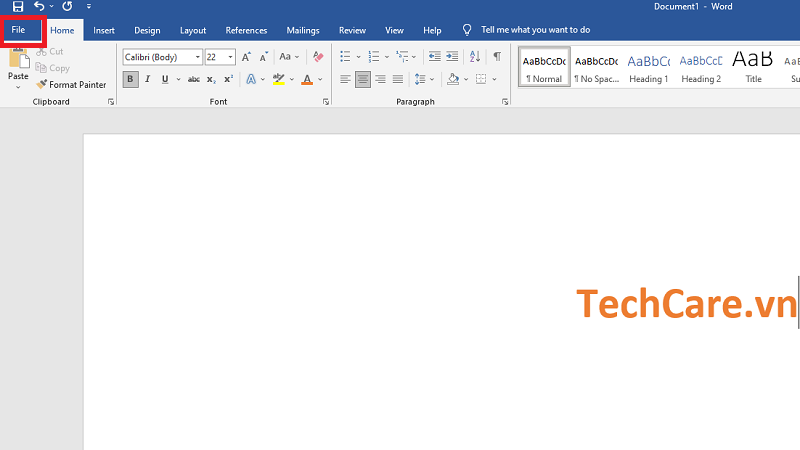Toggle Show/Hide paragraph marks
Viewport: 800px width, 450px height.
coord(496,57)
